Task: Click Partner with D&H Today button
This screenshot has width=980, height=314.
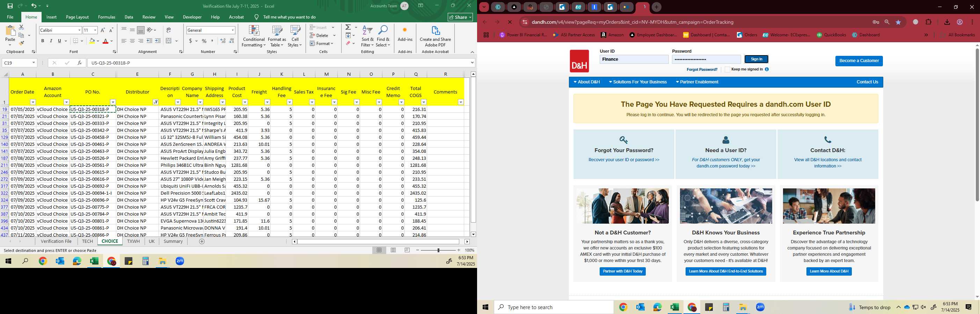Action: click(622, 271)
